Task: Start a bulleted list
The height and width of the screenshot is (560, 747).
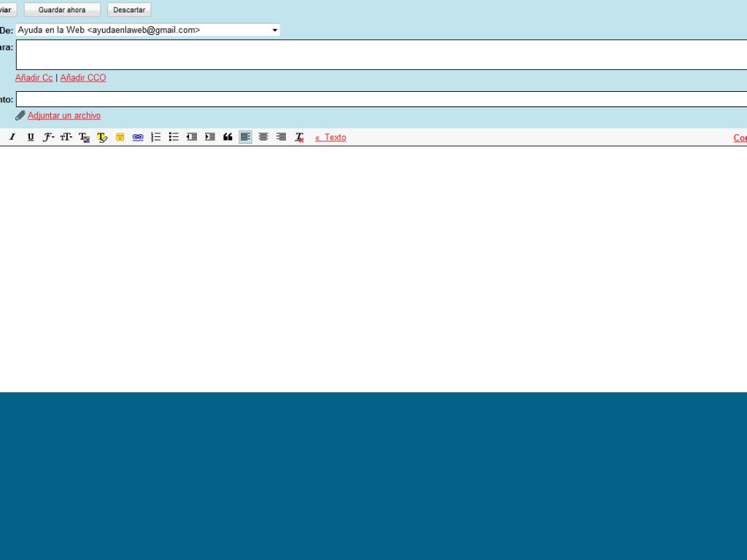Action: coord(174,137)
